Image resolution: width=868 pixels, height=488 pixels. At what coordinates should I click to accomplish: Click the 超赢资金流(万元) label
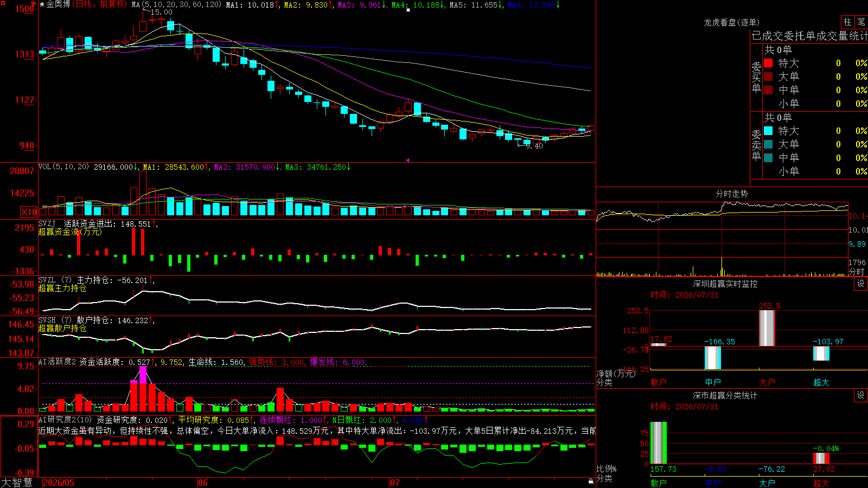pyautogui.click(x=70, y=232)
